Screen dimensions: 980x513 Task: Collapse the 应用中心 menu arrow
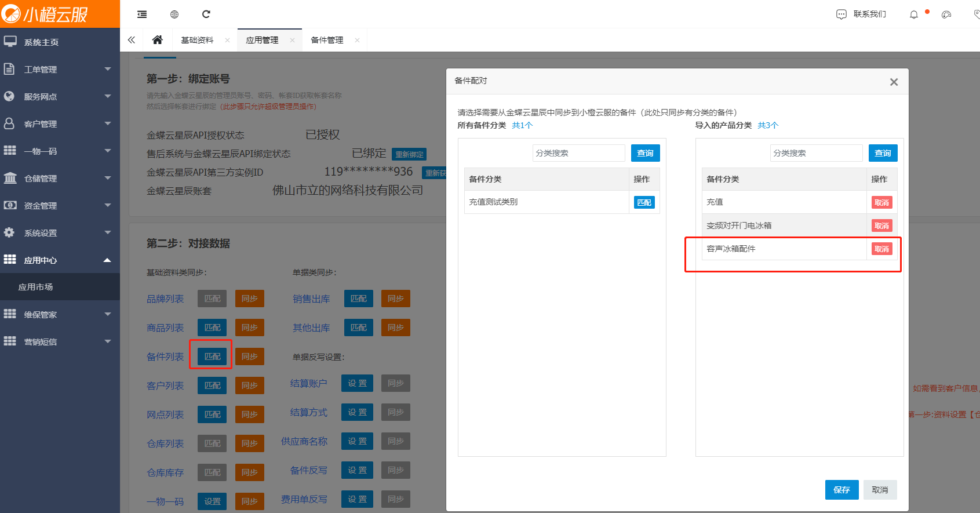click(107, 260)
